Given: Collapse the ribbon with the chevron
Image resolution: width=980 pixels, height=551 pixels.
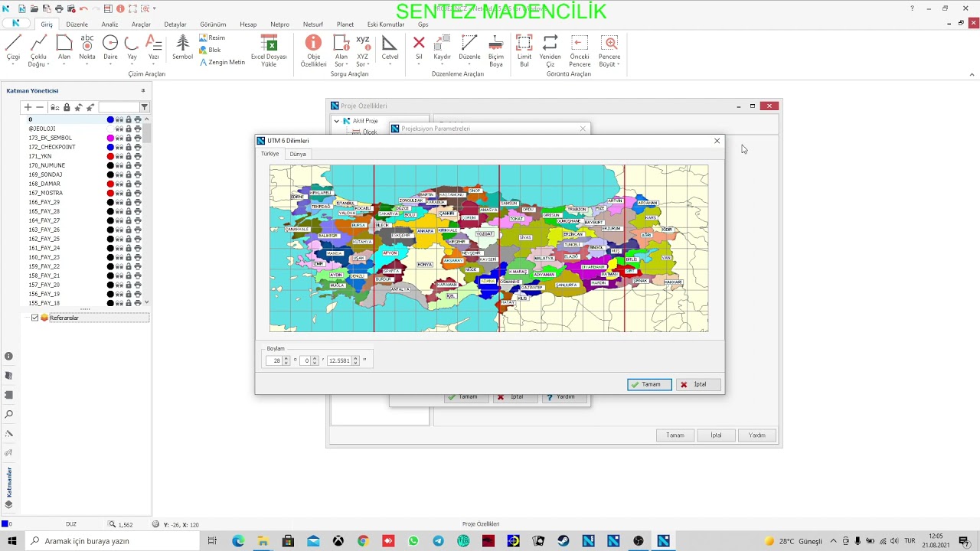Looking at the screenshot, I should click(x=972, y=74).
